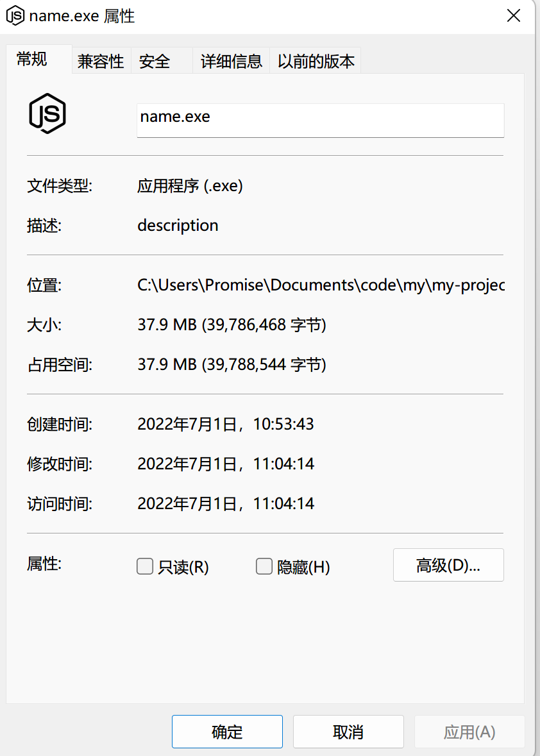The image size is (540, 756).
Task: Click the JS logo in the title bar
Action: [x=15, y=15]
